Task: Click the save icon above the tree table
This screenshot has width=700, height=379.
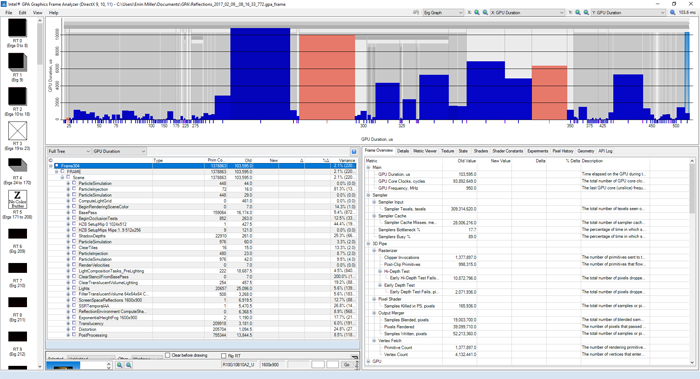Action: tap(354, 151)
